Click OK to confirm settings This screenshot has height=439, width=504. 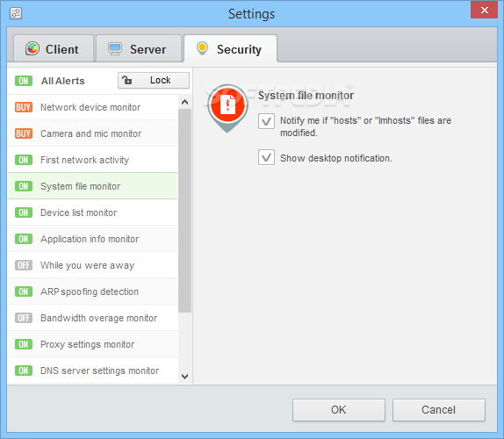339,410
